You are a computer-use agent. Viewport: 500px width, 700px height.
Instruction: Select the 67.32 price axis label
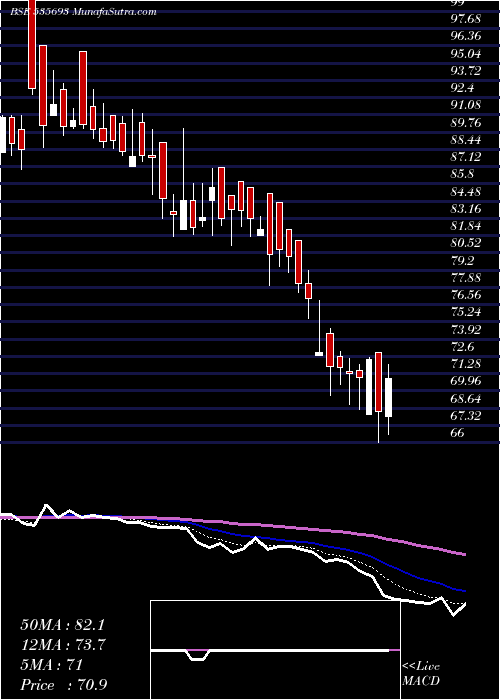[466, 416]
